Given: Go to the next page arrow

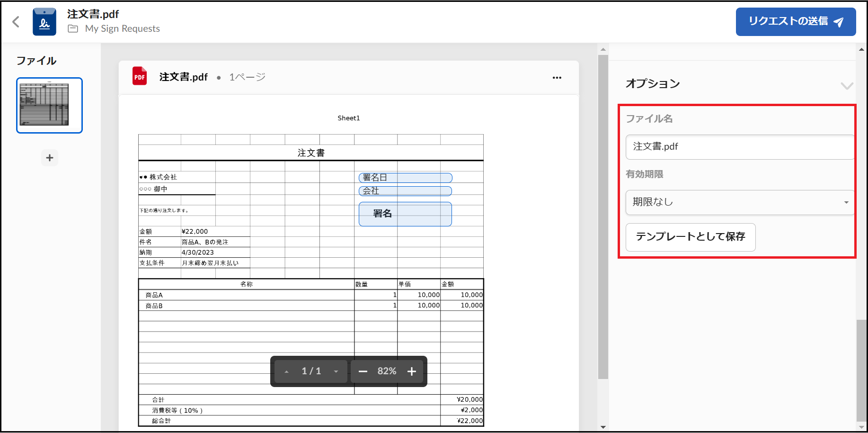Looking at the screenshot, I should click(x=336, y=371).
